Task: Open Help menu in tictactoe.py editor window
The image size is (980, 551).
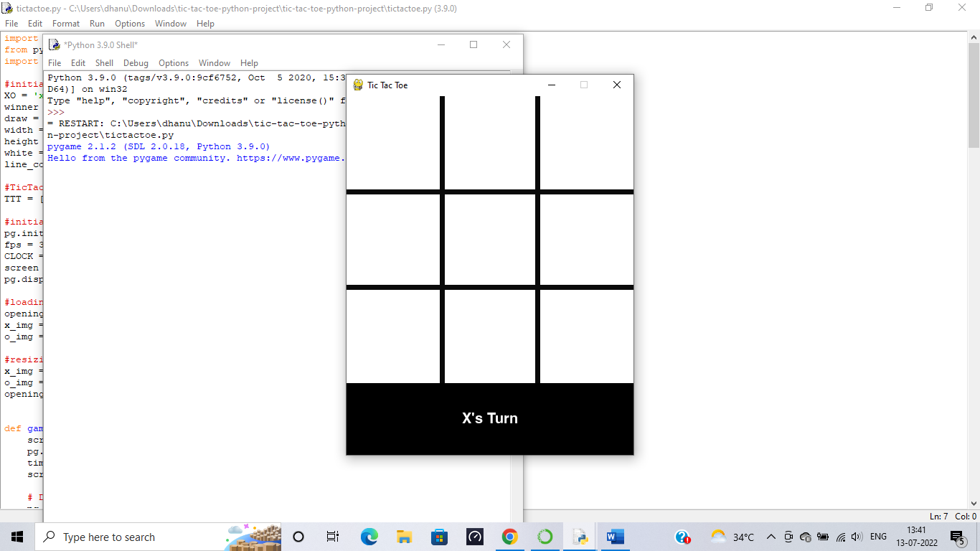Action: (205, 24)
